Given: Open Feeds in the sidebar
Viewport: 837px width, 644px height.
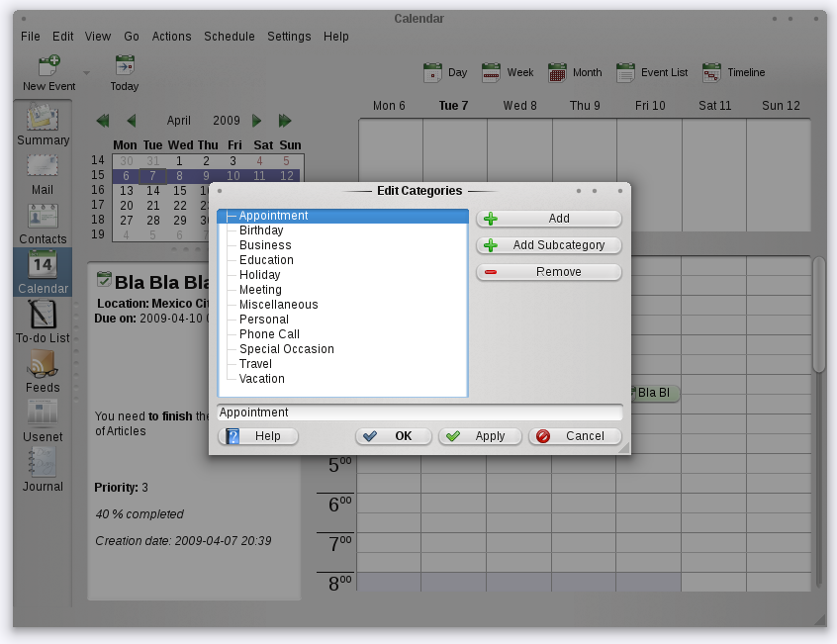Looking at the screenshot, I should click(43, 371).
